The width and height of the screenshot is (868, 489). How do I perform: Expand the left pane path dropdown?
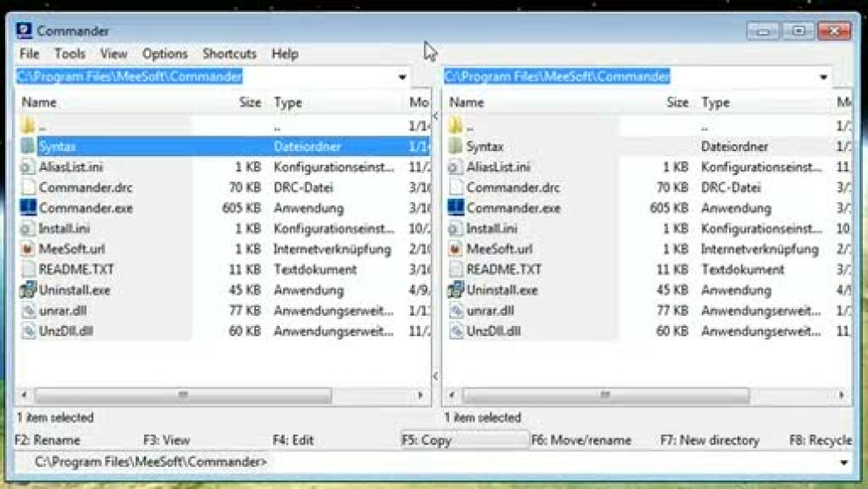[402, 78]
